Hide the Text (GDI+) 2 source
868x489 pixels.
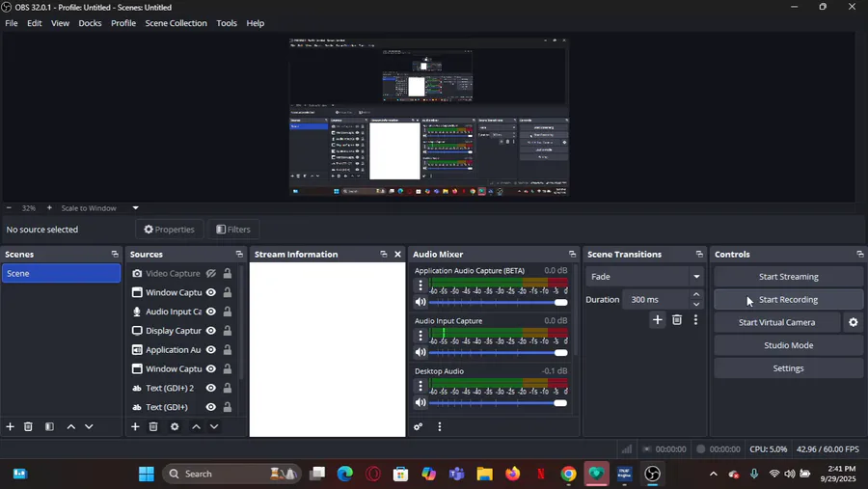click(x=211, y=388)
